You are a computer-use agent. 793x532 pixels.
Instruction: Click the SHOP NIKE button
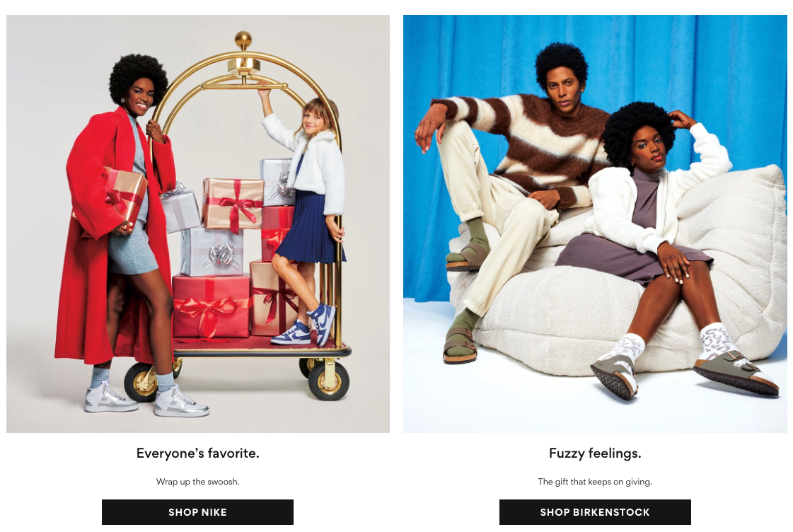tap(197, 511)
